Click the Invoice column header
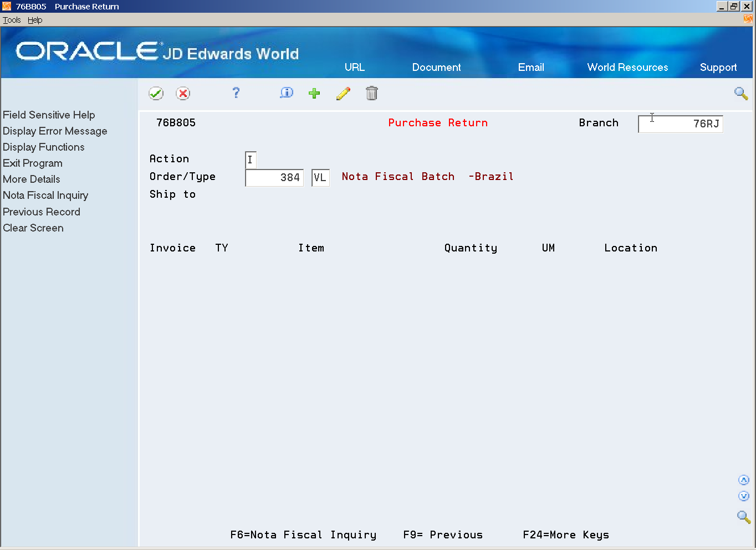Viewport: 756px width, 550px height. (x=172, y=248)
